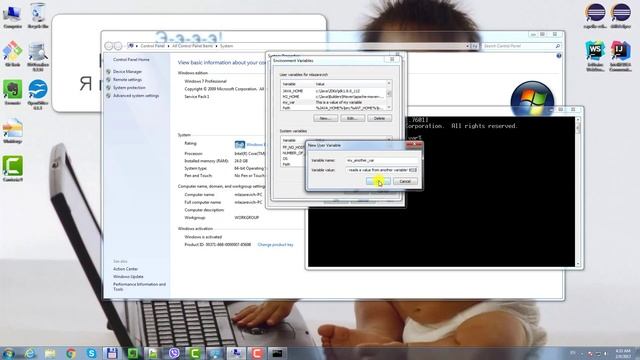Open the WebStorm WS desktop shortcut
640x360 pixels.
pos(595,56)
